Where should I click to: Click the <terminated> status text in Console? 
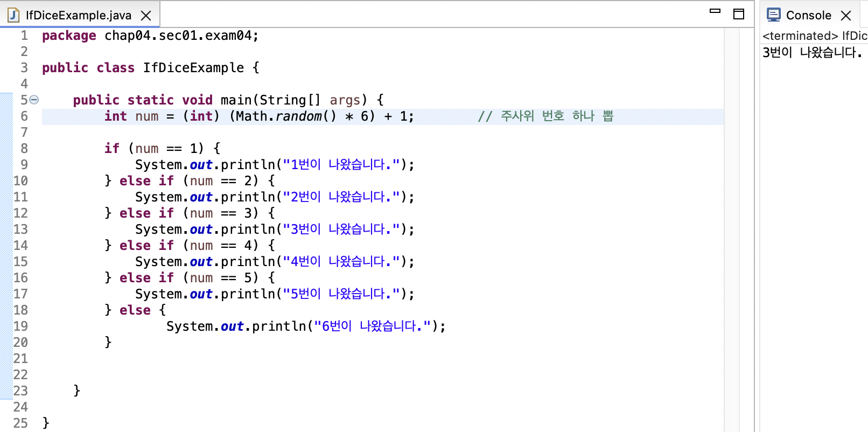tap(800, 36)
